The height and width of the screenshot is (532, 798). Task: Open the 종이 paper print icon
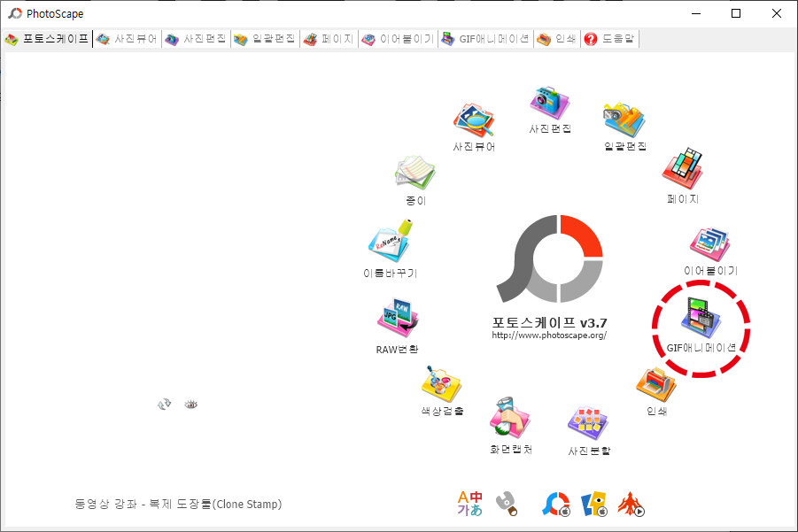415,173
